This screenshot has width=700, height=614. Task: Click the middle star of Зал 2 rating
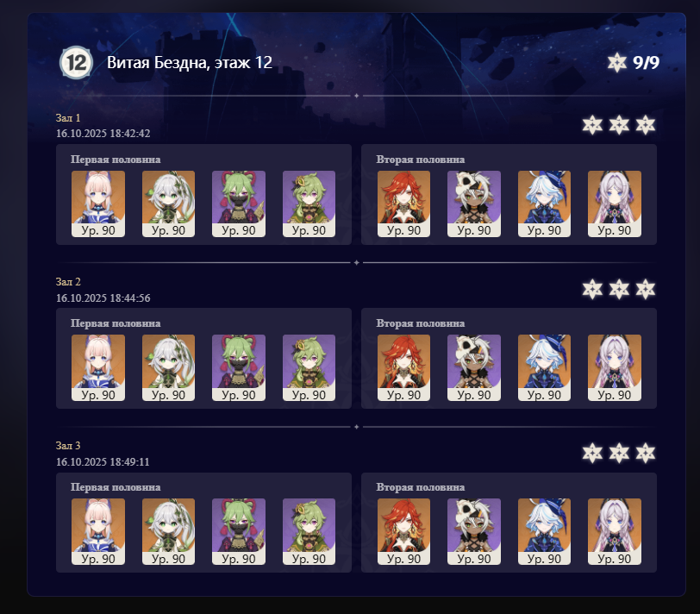[x=619, y=289]
